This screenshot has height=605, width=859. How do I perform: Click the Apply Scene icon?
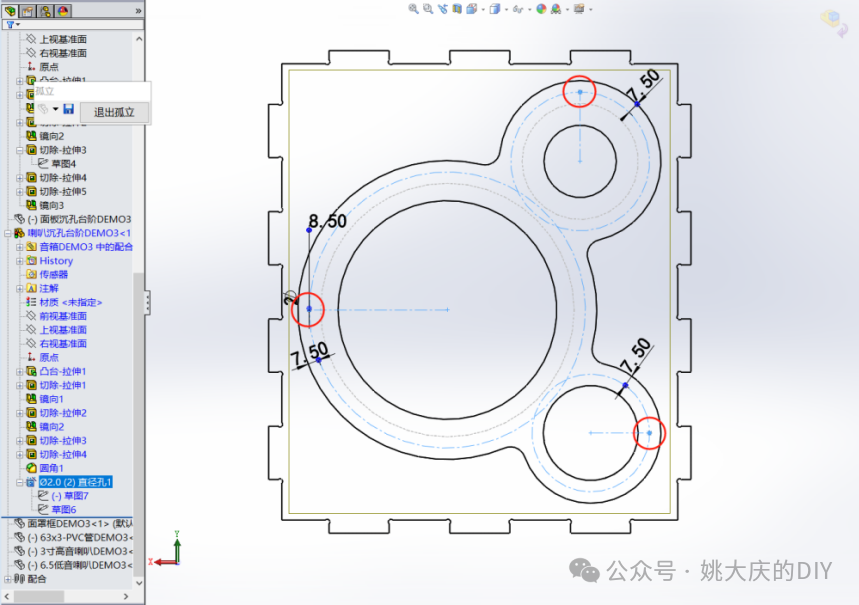pyautogui.click(x=556, y=9)
